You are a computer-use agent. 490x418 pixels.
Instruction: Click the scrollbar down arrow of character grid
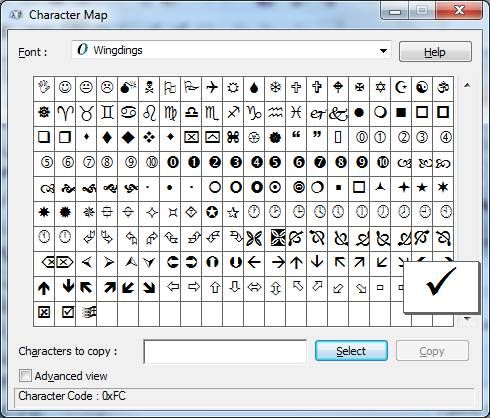[467, 319]
